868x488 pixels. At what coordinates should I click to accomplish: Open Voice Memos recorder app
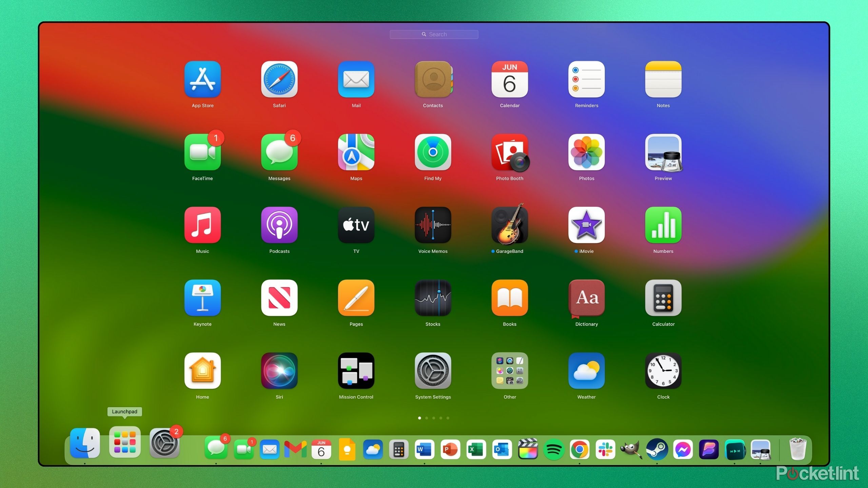click(433, 228)
